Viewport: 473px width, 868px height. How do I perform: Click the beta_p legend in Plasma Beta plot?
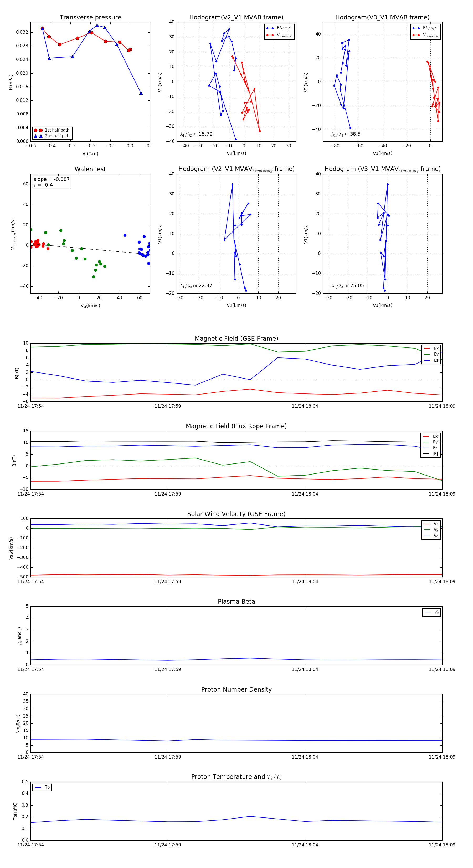click(x=431, y=612)
